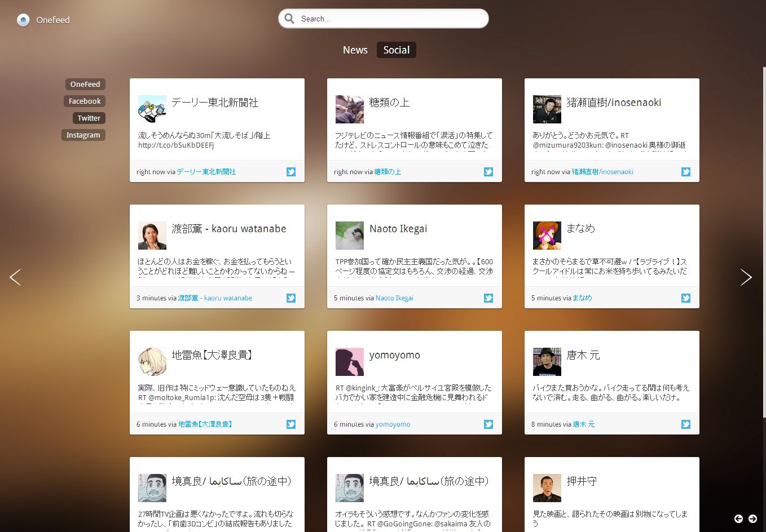Click the 猪瀬直樹/inosenaoki card title

pyautogui.click(x=614, y=103)
